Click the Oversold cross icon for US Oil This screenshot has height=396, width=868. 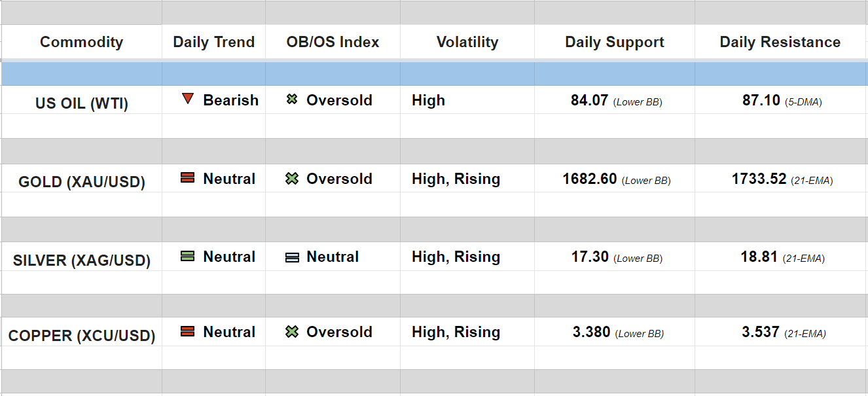(x=292, y=99)
